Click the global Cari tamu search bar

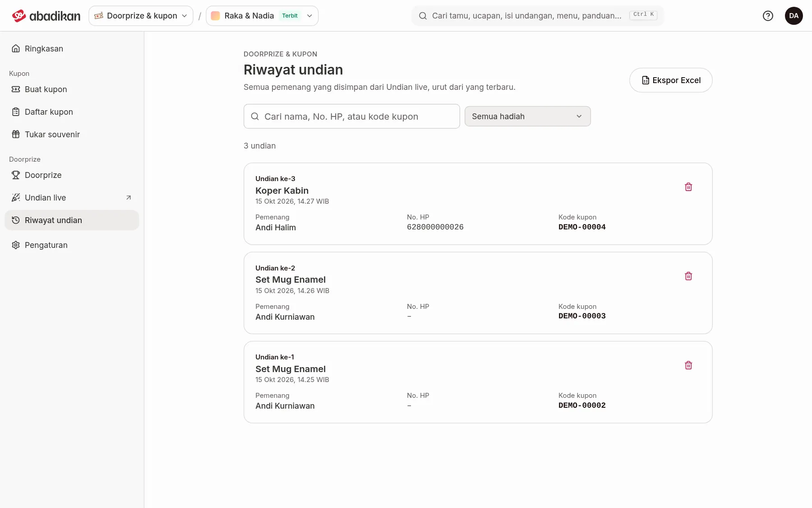537,16
